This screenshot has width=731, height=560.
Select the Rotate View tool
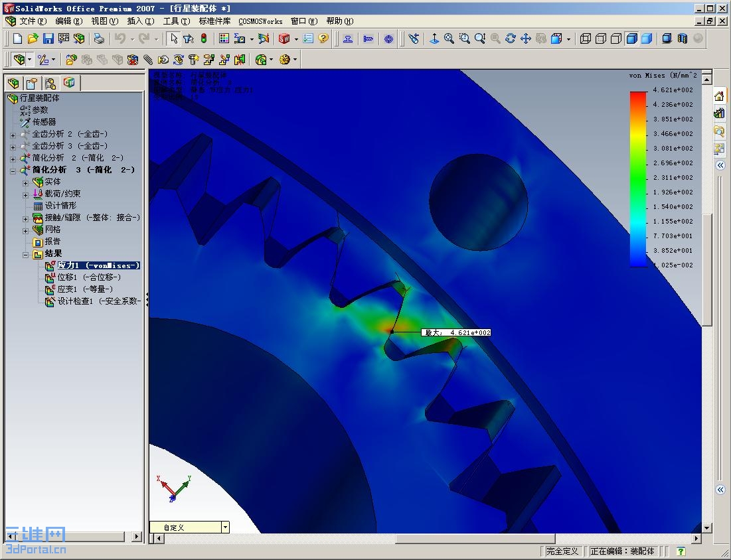pyautogui.click(x=511, y=38)
